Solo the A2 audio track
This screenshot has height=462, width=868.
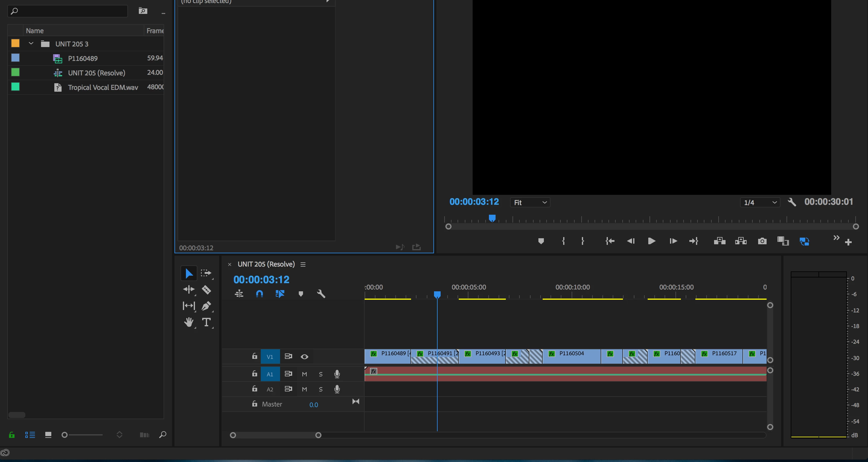click(x=321, y=389)
